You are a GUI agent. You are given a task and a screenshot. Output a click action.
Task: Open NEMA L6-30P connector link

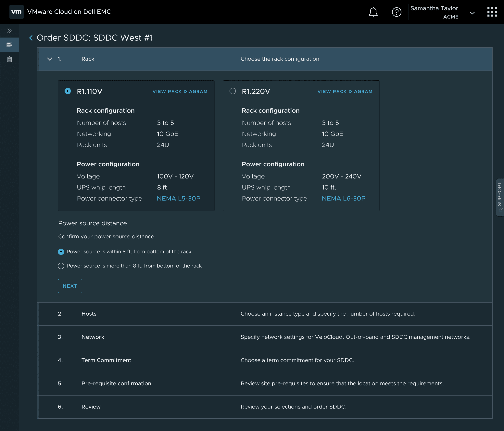[x=343, y=198]
